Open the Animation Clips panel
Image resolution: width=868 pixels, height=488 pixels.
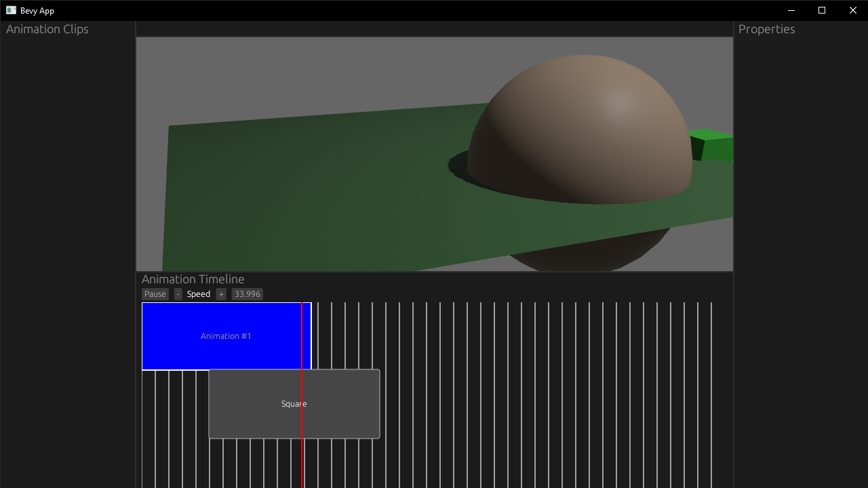pos(47,29)
